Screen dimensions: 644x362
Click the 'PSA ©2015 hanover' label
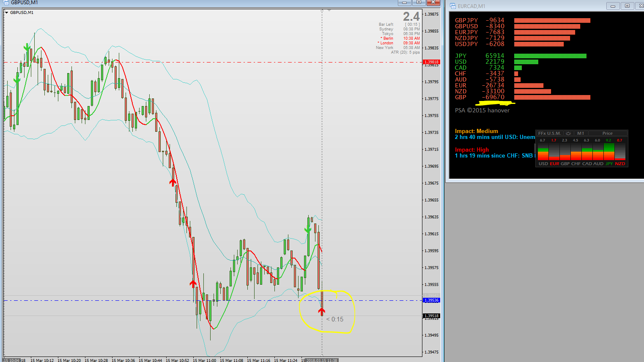tap(482, 110)
